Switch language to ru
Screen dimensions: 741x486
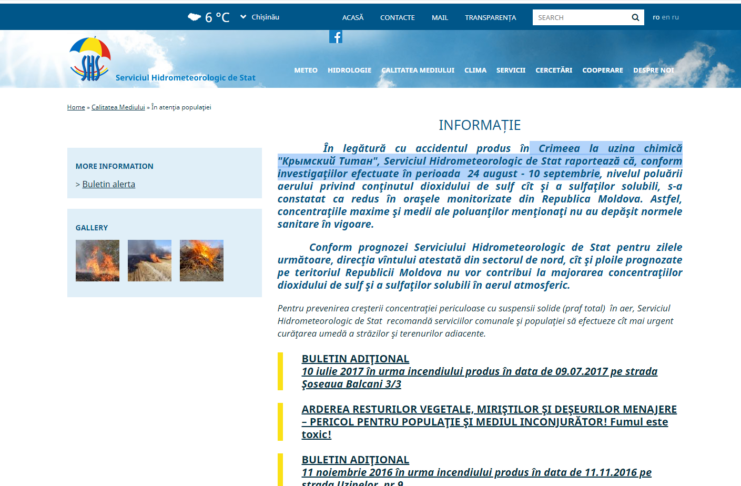(675, 17)
